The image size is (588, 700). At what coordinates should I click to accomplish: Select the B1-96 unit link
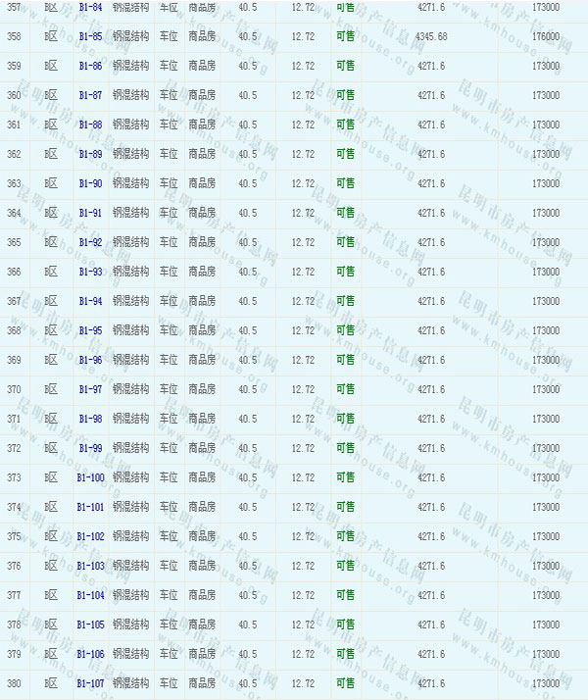pyautogui.click(x=90, y=360)
